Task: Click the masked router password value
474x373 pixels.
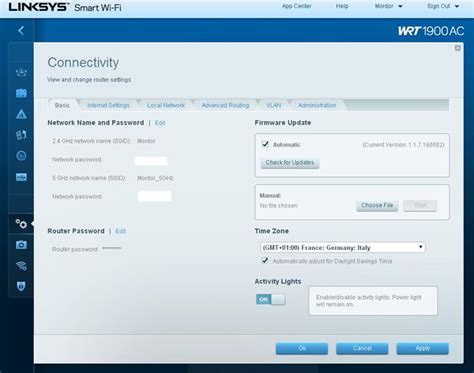Action: coord(112,249)
